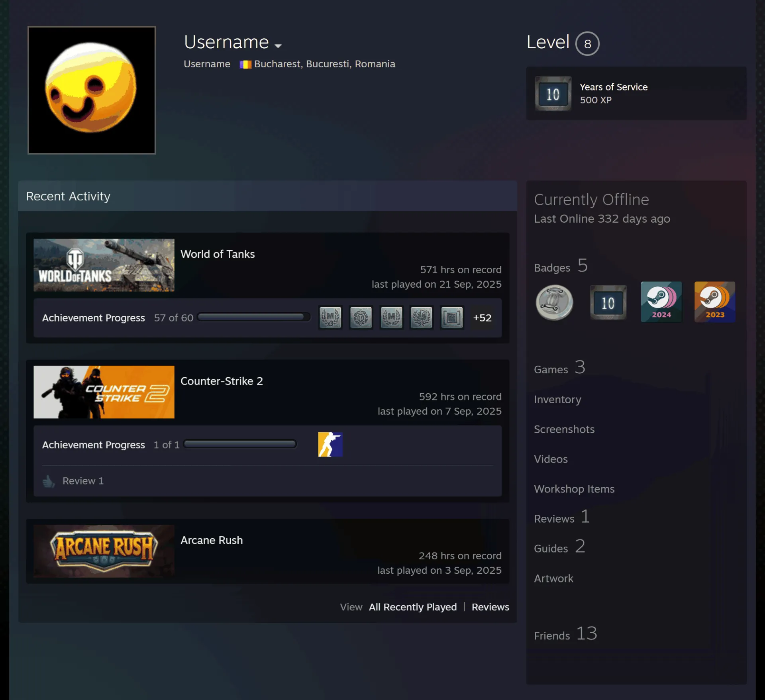Image resolution: width=765 pixels, height=700 pixels.
Task: Show the +52 additional achievements
Action: click(482, 318)
